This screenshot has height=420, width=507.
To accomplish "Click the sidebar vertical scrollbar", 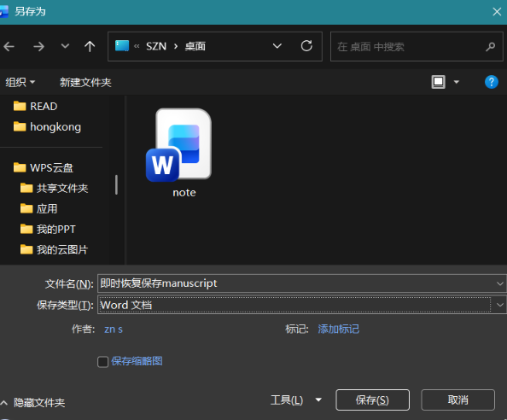I will click(x=116, y=185).
